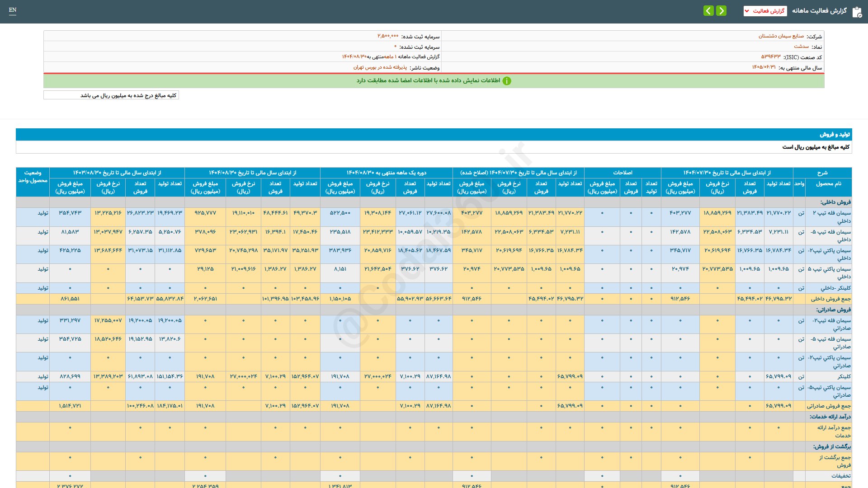
Task: Click the green left arrow navigation button
Action: coord(708,11)
